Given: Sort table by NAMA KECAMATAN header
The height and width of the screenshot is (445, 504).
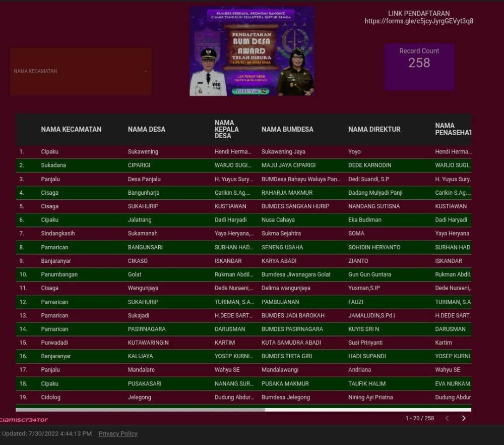Looking at the screenshot, I should tap(71, 129).
